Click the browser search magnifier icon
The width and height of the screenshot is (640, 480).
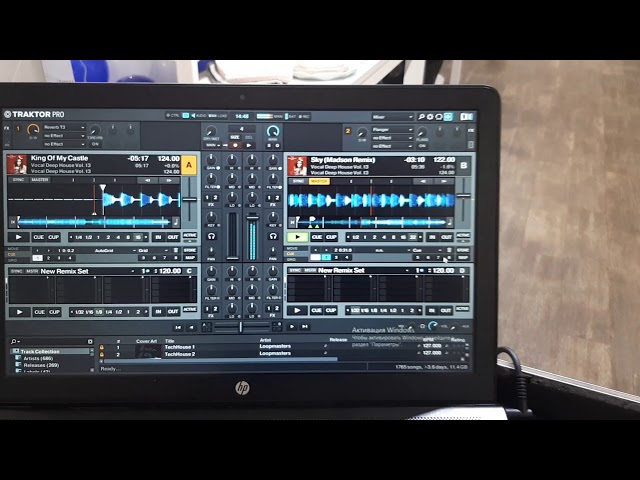pyautogui.click(x=14, y=341)
